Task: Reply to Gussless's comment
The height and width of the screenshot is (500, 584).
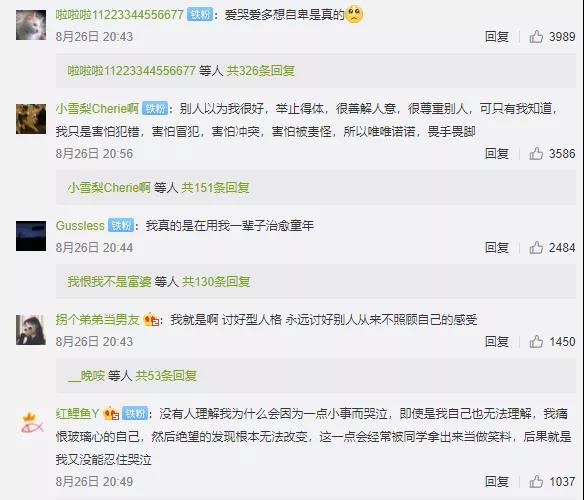Action: pyautogui.click(x=496, y=247)
